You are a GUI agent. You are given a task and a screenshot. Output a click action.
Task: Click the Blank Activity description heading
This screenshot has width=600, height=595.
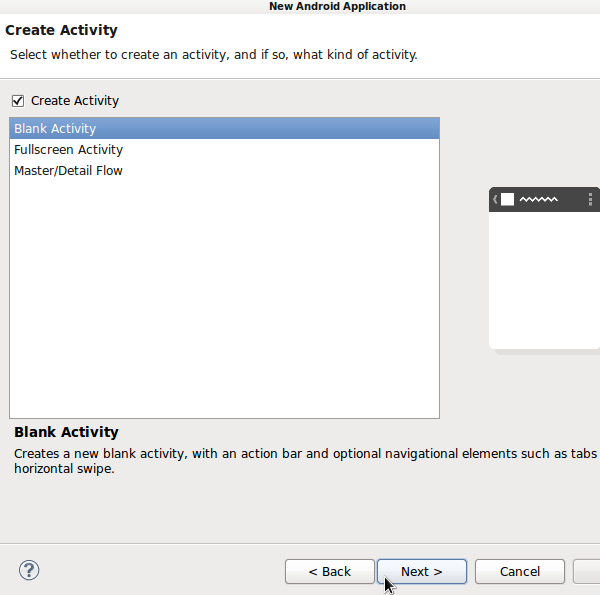[66, 432]
